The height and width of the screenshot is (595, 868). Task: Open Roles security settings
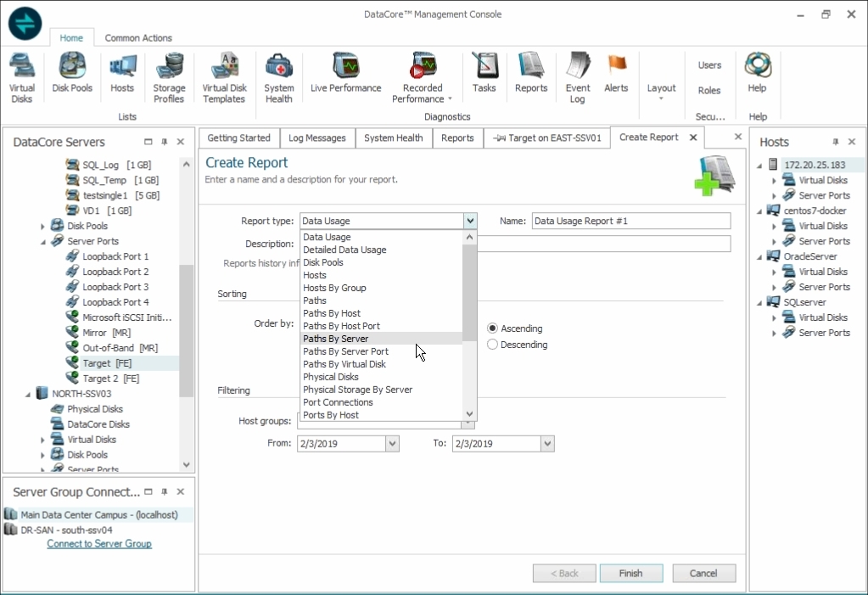pos(709,90)
